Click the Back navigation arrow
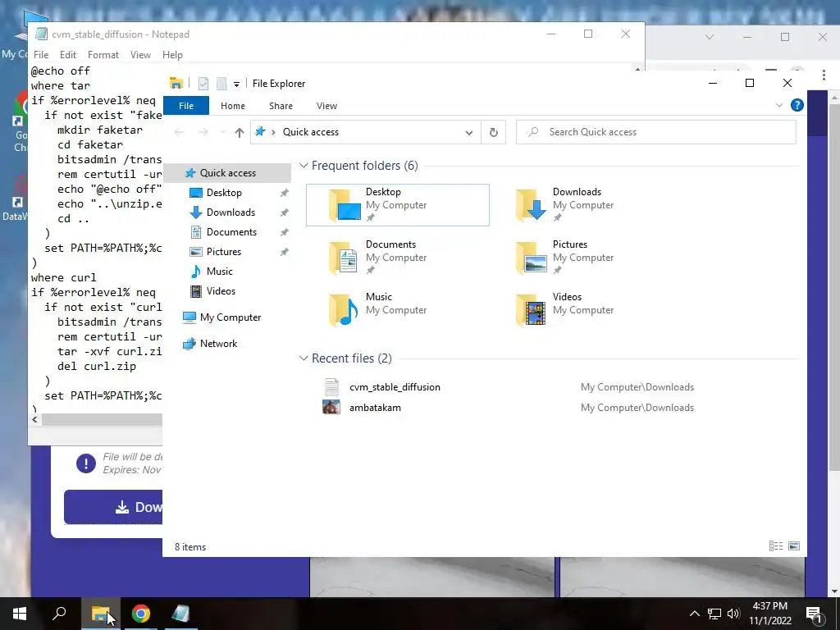The height and width of the screenshot is (630, 840). [x=179, y=132]
